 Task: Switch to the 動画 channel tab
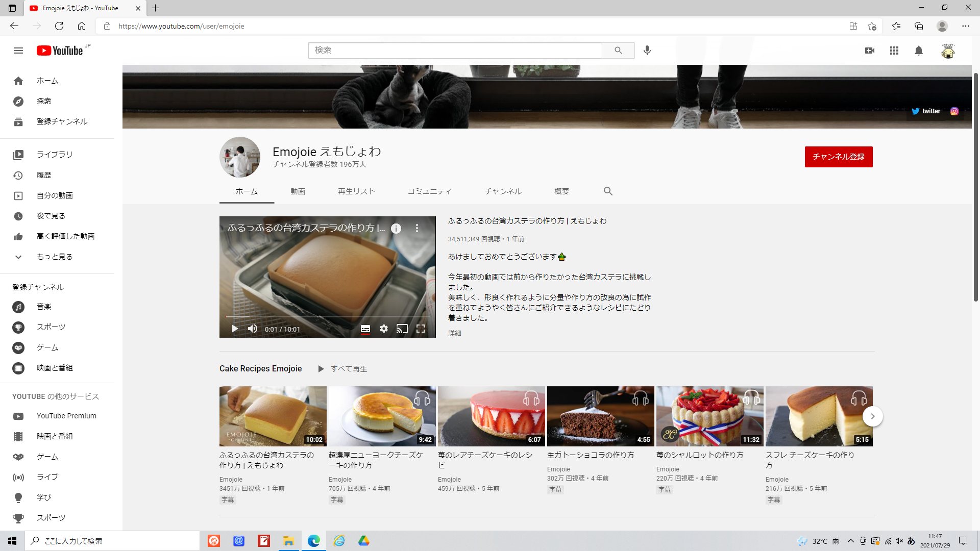coord(298,191)
